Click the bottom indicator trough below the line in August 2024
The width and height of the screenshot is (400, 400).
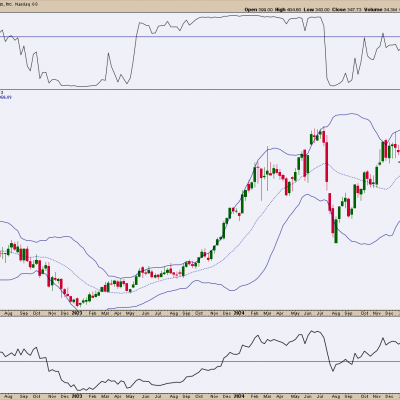332,370
